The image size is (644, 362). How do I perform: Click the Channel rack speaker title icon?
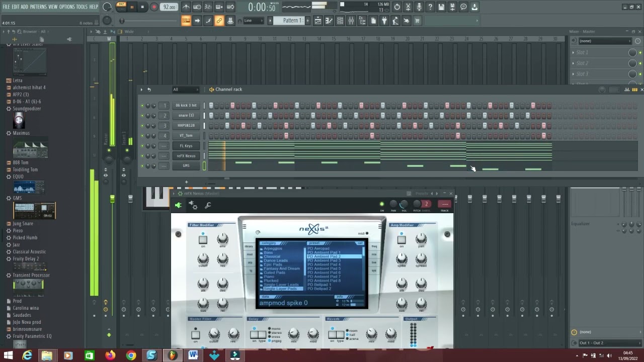click(211, 89)
